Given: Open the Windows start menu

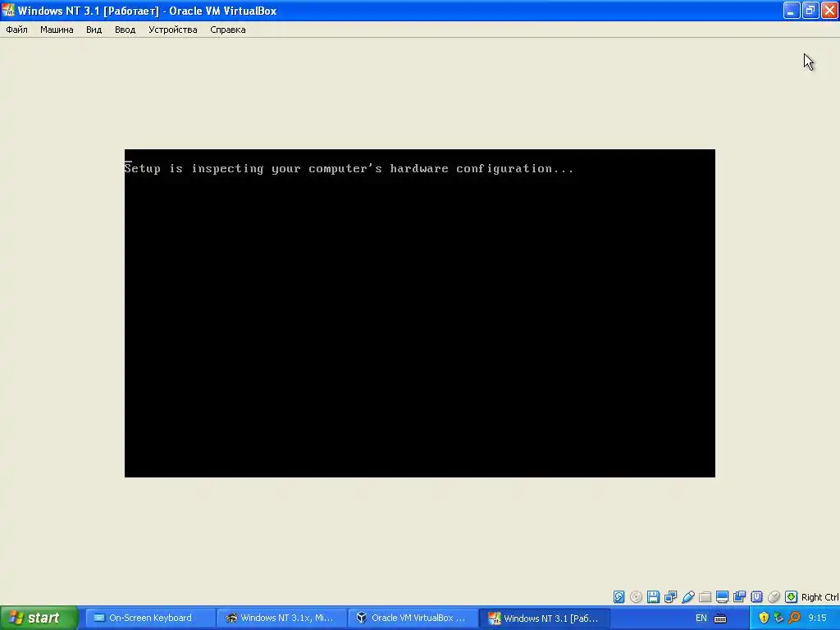Looking at the screenshot, I should (x=39, y=618).
